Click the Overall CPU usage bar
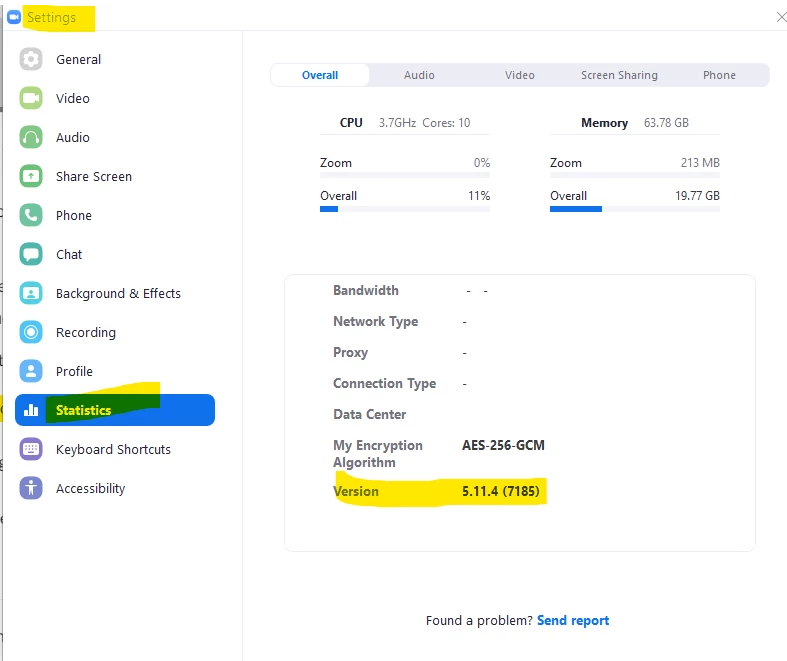This screenshot has width=787, height=661. (405, 209)
